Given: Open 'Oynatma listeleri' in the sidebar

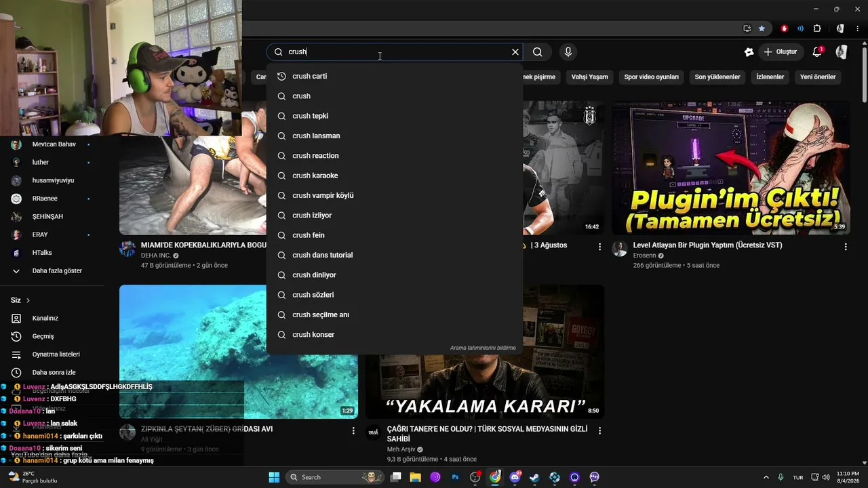Looking at the screenshot, I should (52, 354).
